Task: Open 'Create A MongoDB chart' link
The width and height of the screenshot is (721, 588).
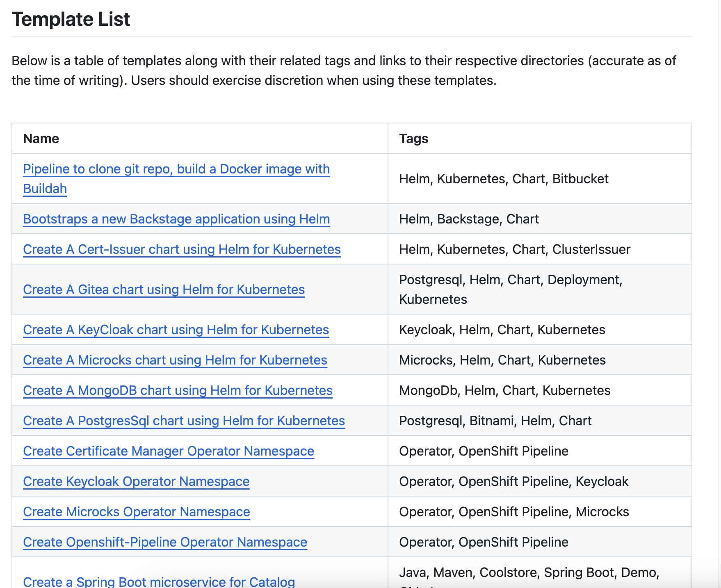Action: (x=178, y=390)
